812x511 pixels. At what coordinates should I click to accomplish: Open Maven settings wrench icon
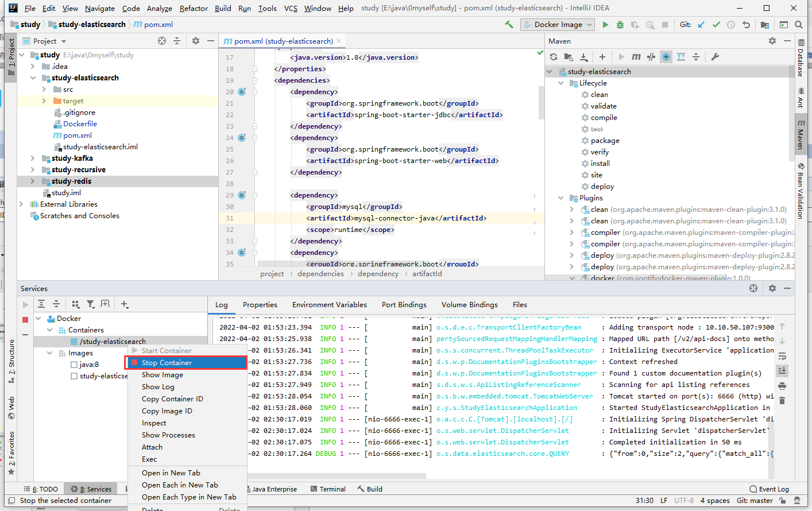[x=715, y=57]
